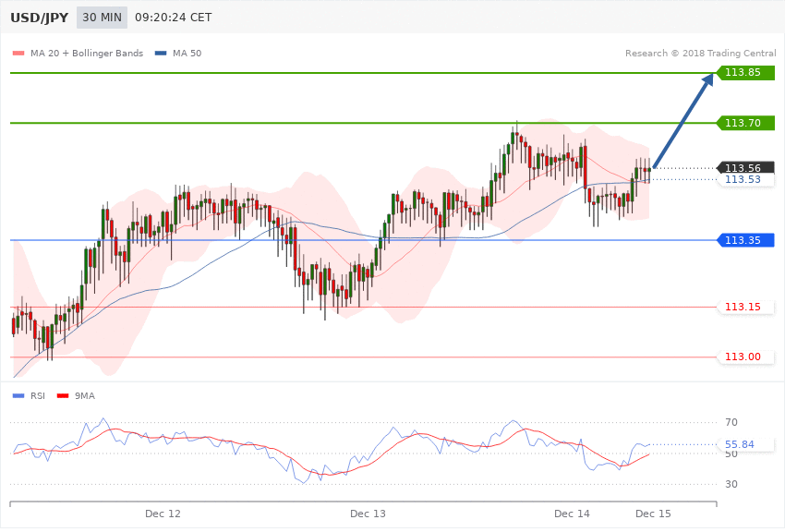Viewport: 785px width, 532px height.
Task: Click the 113.35 pivot price tag
Action: point(745,240)
